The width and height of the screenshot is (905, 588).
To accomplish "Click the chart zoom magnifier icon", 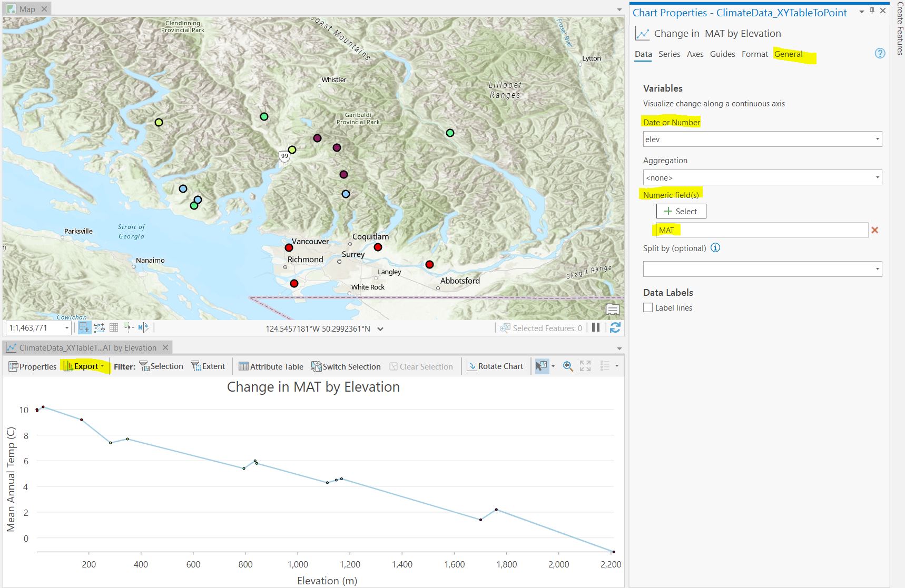I will click(568, 366).
